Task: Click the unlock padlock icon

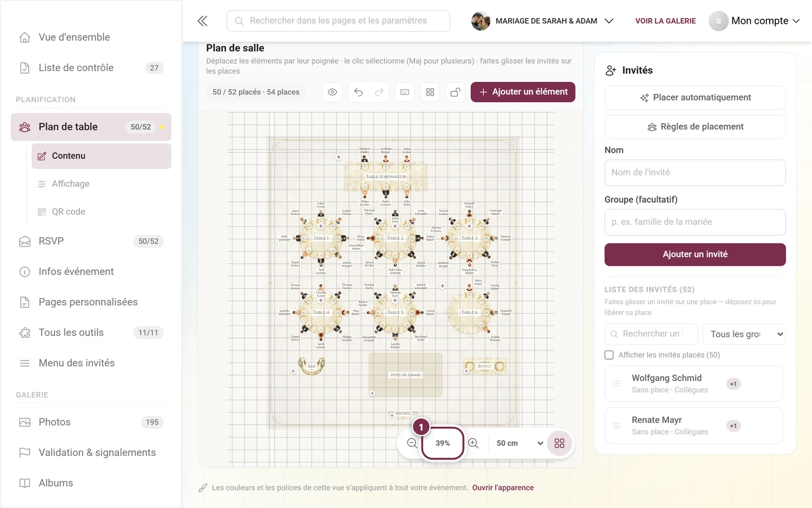Action: point(455,92)
